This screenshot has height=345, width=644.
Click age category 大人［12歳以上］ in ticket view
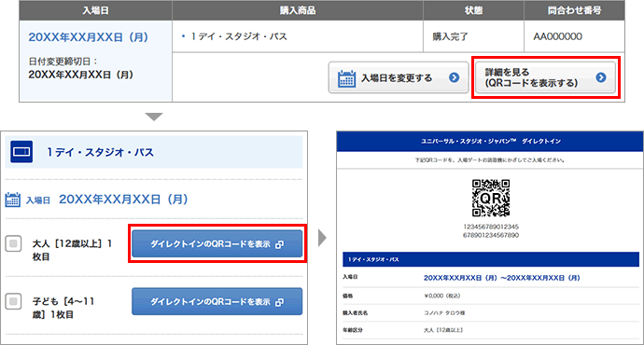(443, 330)
